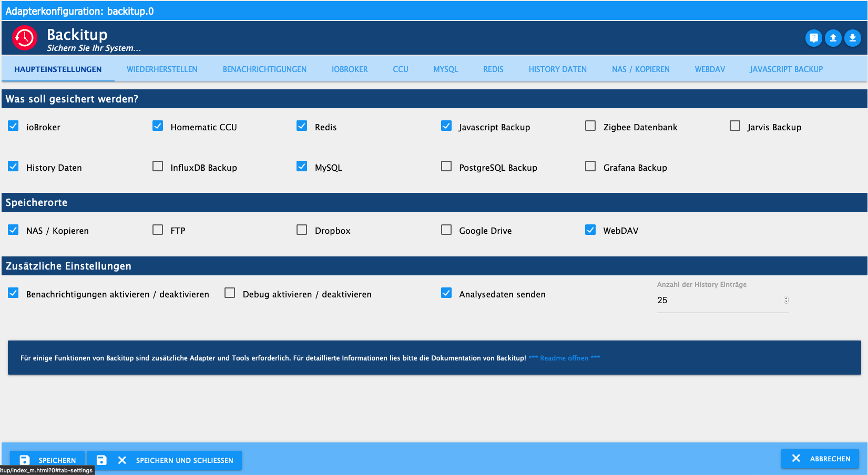868x475 pixels.
Task: Go to the ioBroker tab
Action: 350,69
